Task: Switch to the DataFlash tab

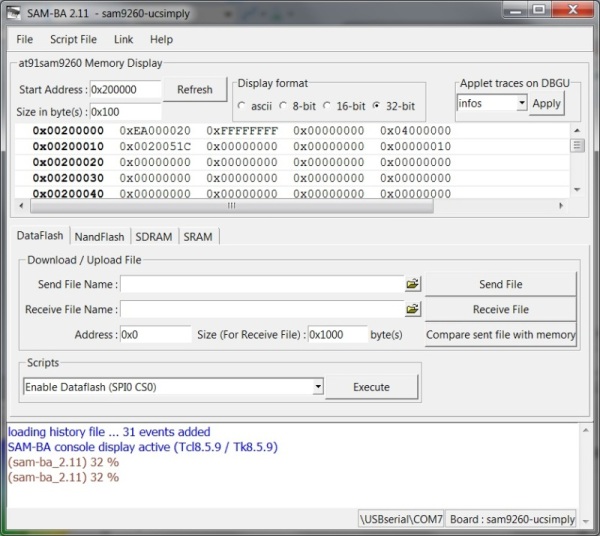Action: (40, 236)
